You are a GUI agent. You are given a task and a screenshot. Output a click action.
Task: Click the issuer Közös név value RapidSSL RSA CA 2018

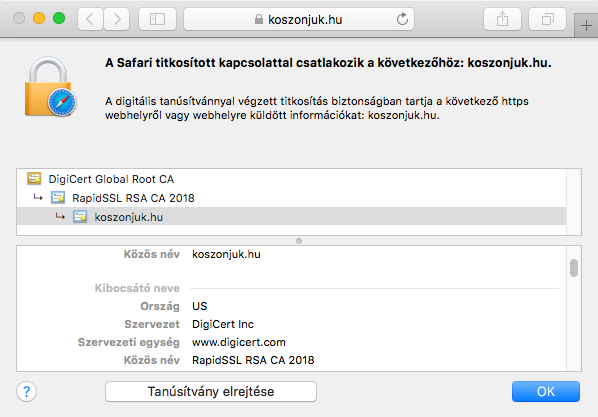[253, 360]
